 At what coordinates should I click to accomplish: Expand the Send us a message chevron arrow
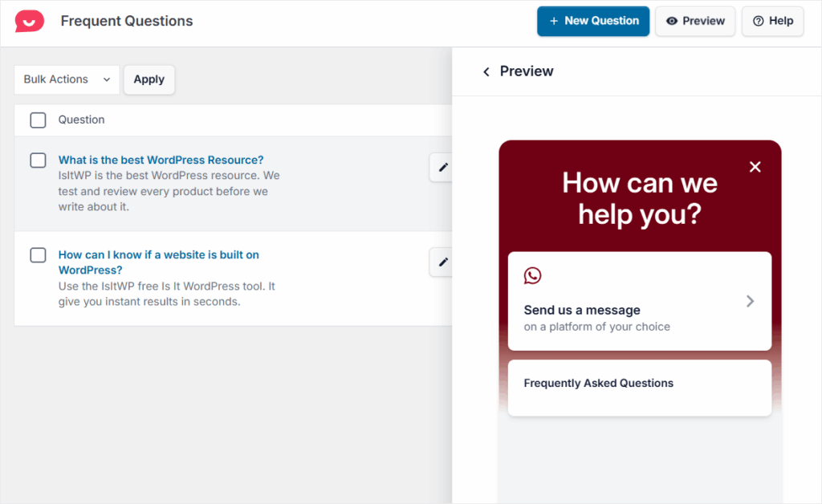coord(750,301)
